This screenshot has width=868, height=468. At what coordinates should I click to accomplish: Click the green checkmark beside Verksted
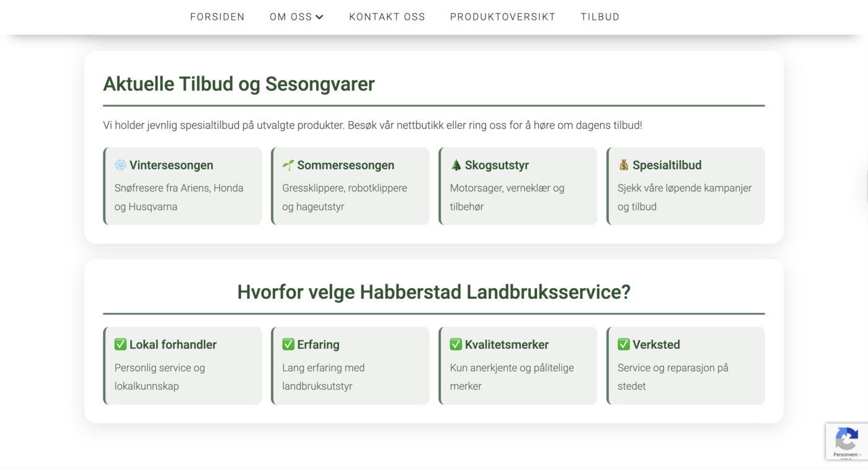coord(624,344)
